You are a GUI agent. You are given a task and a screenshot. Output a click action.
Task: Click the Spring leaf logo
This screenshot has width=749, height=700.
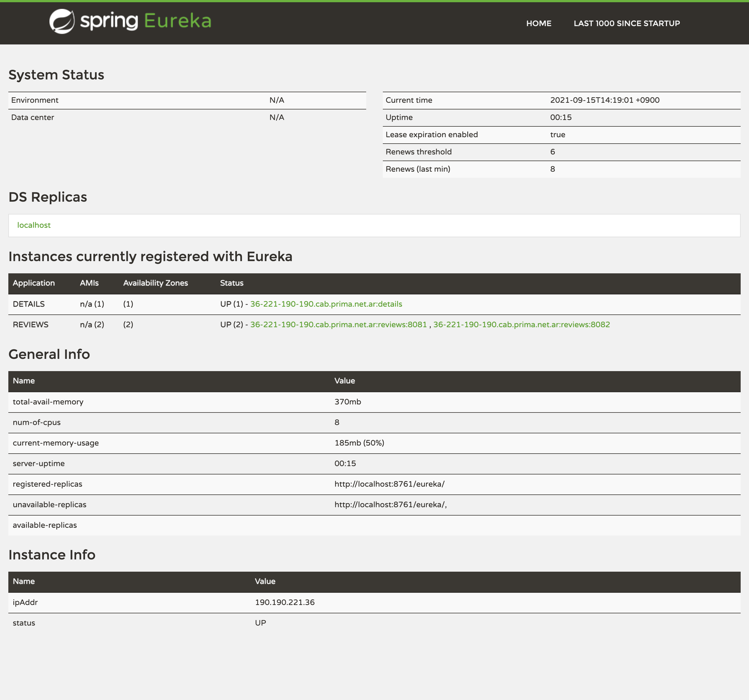click(62, 21)
